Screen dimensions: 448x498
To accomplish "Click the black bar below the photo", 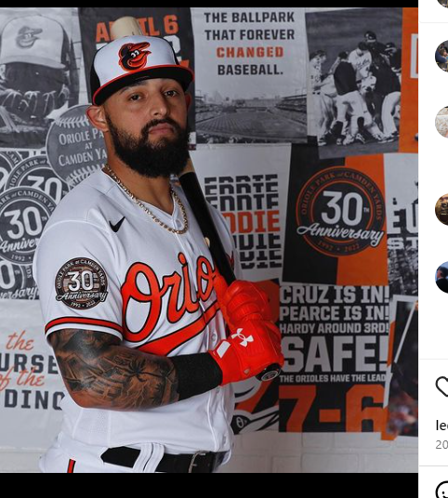I will click(209, 485).
